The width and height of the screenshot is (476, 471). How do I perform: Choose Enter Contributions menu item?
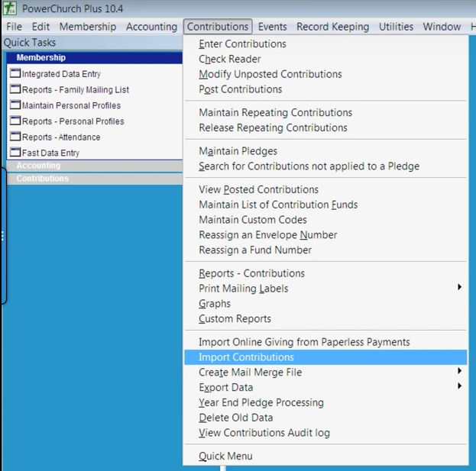(242, 44)
